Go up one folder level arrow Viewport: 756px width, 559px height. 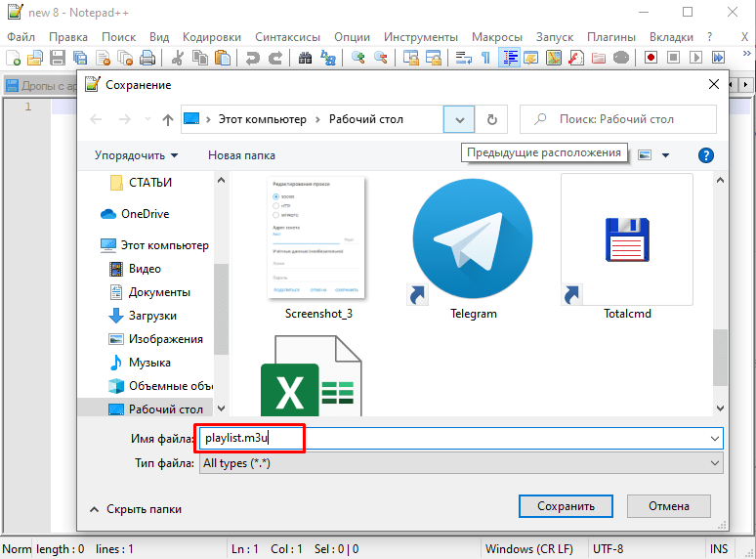click(x=167, y=119)
